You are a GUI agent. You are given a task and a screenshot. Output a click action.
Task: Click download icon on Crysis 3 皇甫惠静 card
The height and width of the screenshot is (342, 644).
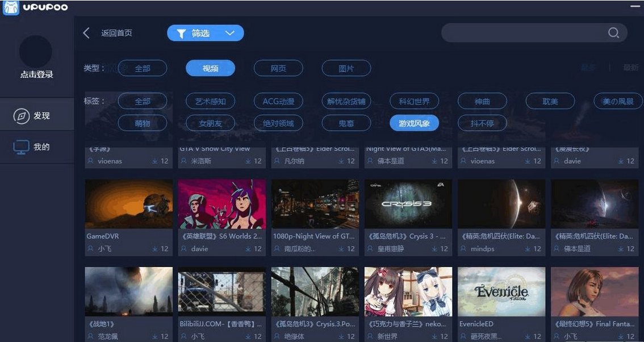[434, 249]
